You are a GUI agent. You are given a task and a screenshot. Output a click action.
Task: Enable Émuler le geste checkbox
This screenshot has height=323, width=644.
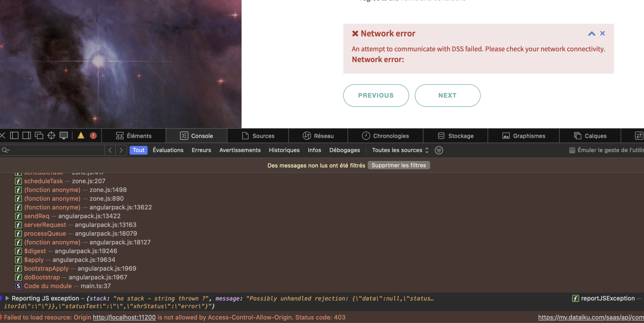(x=572, y=150)
